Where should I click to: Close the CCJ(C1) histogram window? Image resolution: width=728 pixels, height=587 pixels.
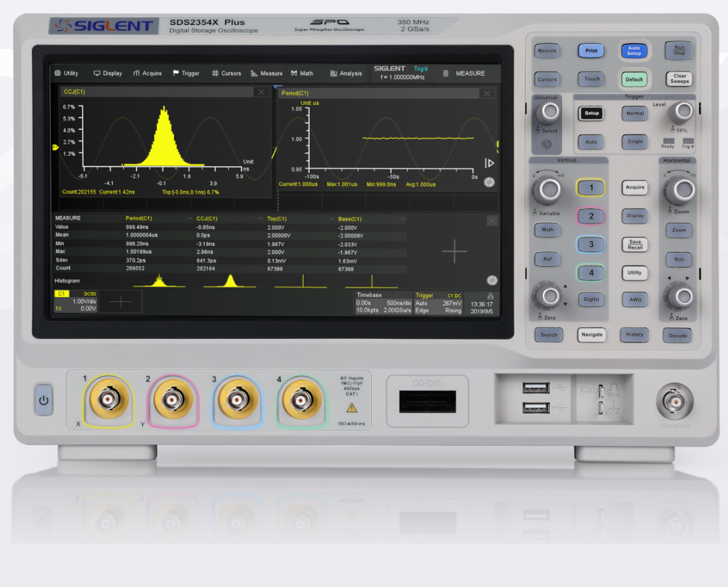click(261, 92)
